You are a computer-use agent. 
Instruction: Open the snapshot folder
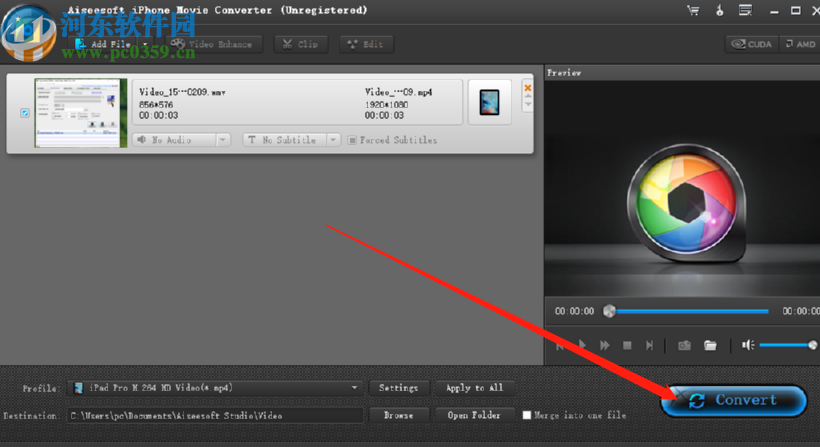pos(710,346)
